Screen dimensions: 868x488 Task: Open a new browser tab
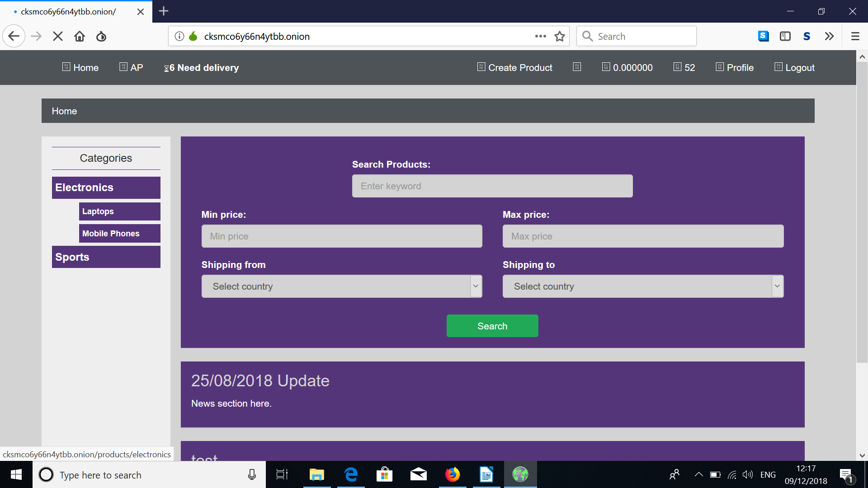[164, 11]
